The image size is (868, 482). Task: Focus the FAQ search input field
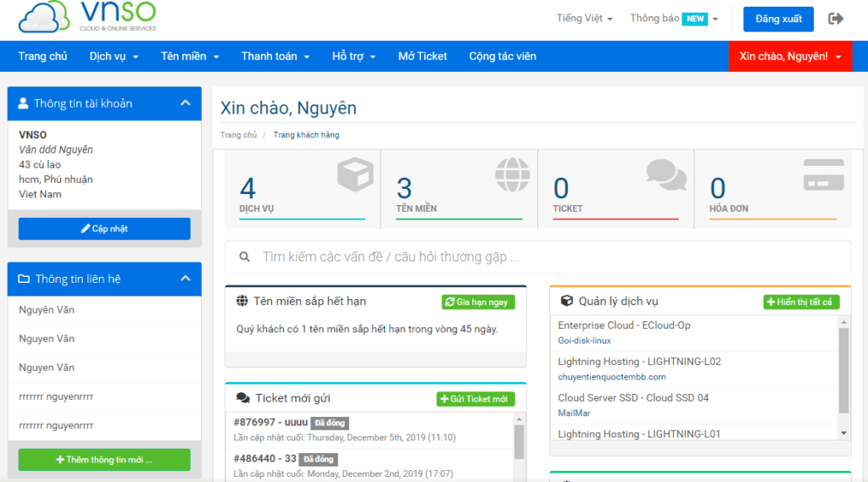pos(538,257)
